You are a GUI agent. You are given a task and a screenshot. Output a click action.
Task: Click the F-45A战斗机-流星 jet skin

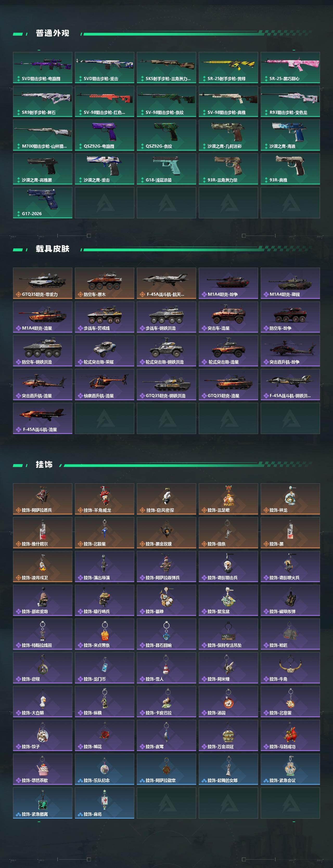point(42,418)
